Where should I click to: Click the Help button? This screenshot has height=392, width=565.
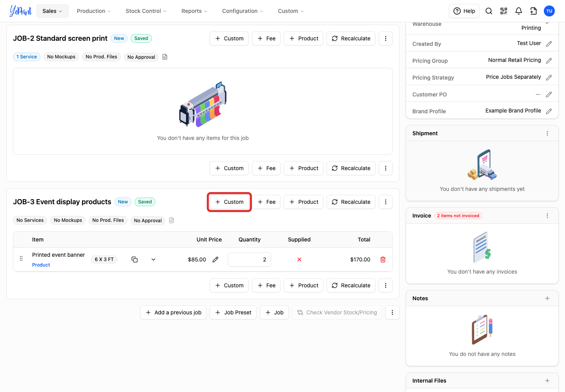(x=464, y=11)
